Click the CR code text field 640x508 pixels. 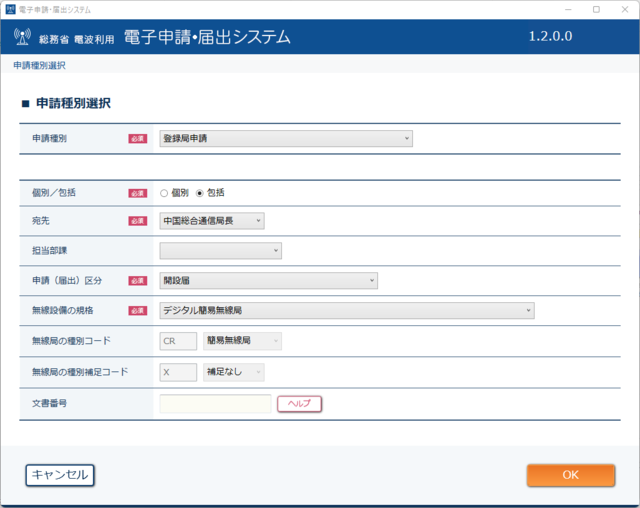tap(178, 341)
